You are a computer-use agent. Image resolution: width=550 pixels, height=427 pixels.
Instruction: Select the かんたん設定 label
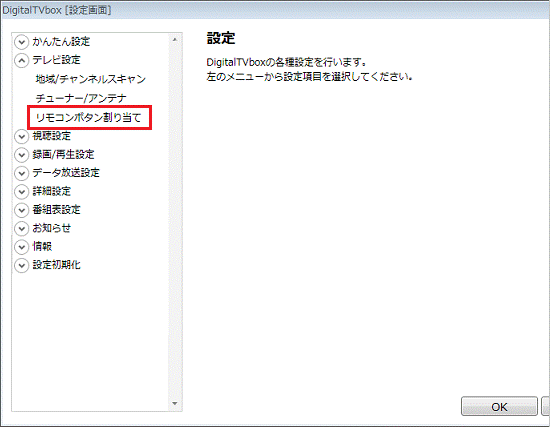pyautogui.click(x=61, y=42)
